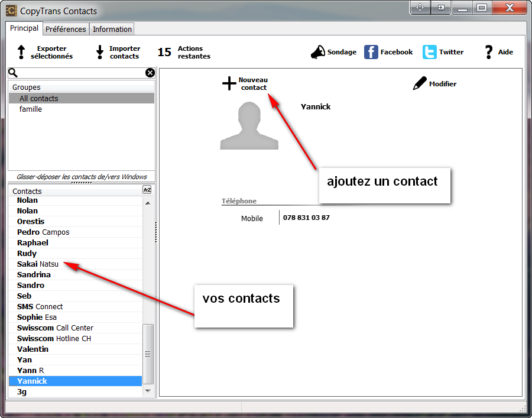Viewport: 532px width, 418px height.
Task: Click the magnifier search icon
Action: [x=13, y=72]
